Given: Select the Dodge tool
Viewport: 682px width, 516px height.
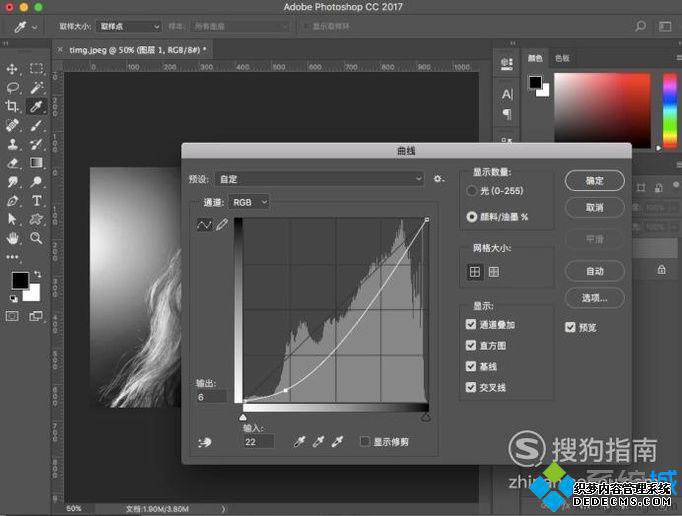Looking at the screenshot, I should 37,181.
